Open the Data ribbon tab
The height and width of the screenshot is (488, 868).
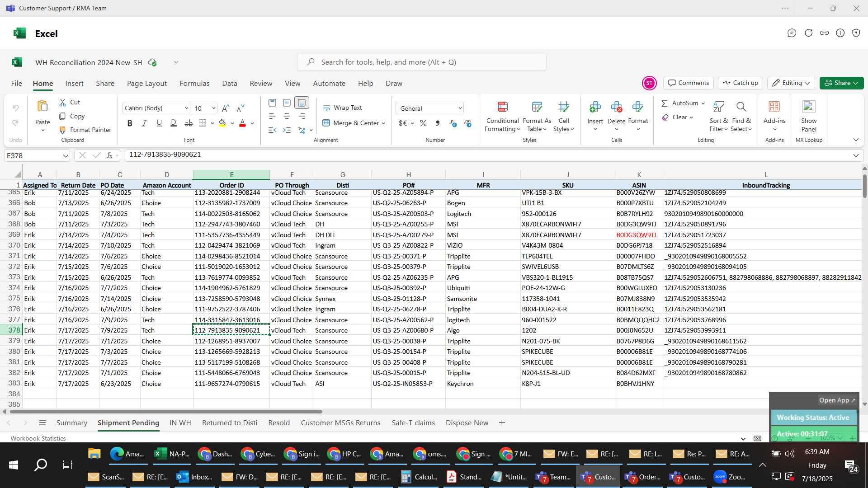(230, 84)
